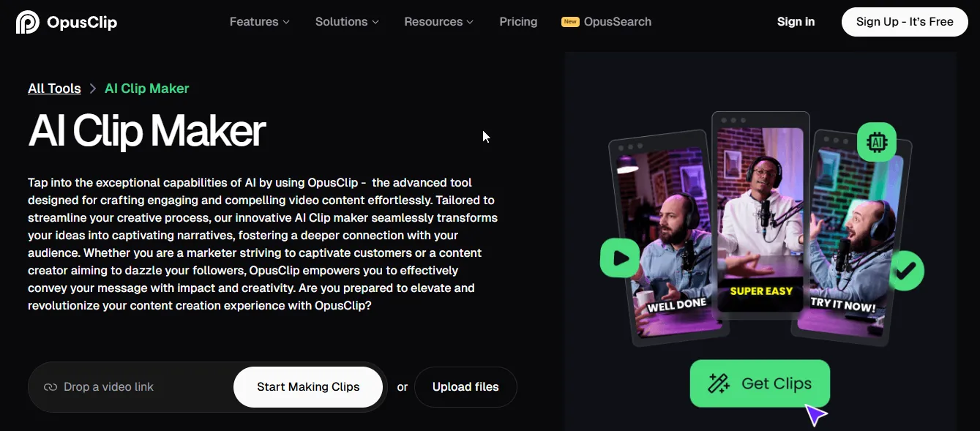The height and width of the screenshot is (431, 980).
Task: Click the yellow New badge beside OpusSearch
Action: [570, 22]
